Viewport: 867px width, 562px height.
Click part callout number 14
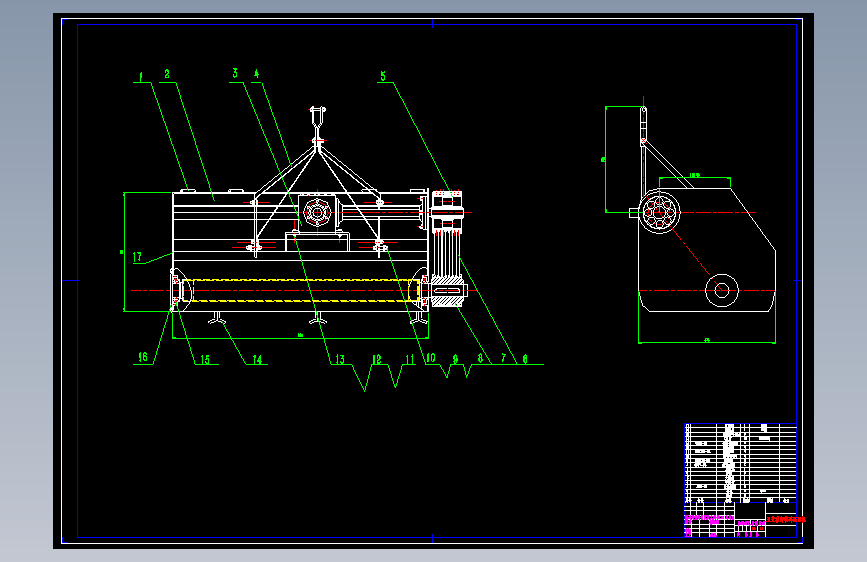pos(258,360)
